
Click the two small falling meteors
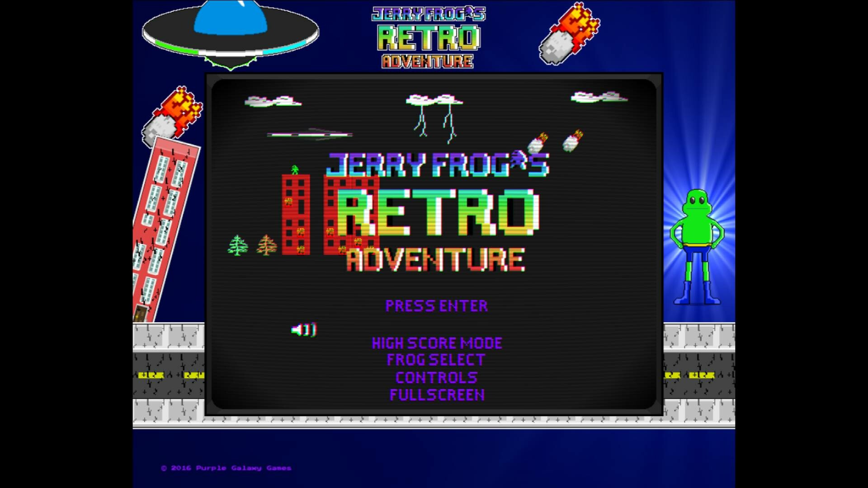[x=556, y=141]
